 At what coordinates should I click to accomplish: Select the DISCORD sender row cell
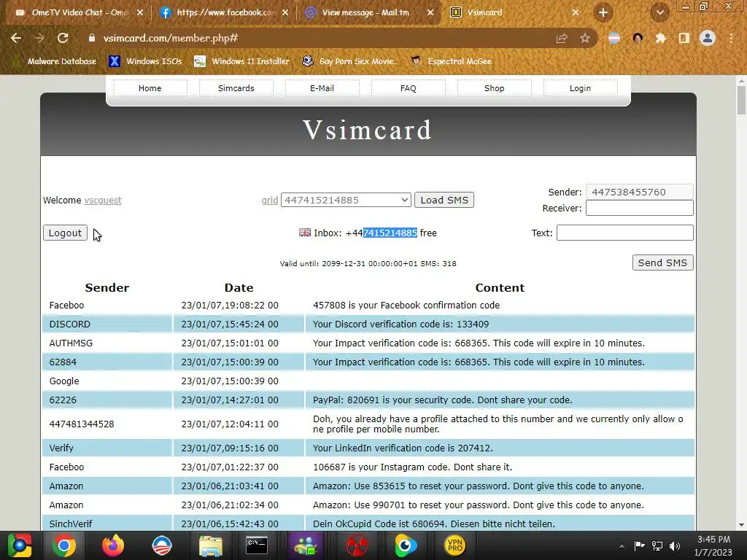click(107, 324)
